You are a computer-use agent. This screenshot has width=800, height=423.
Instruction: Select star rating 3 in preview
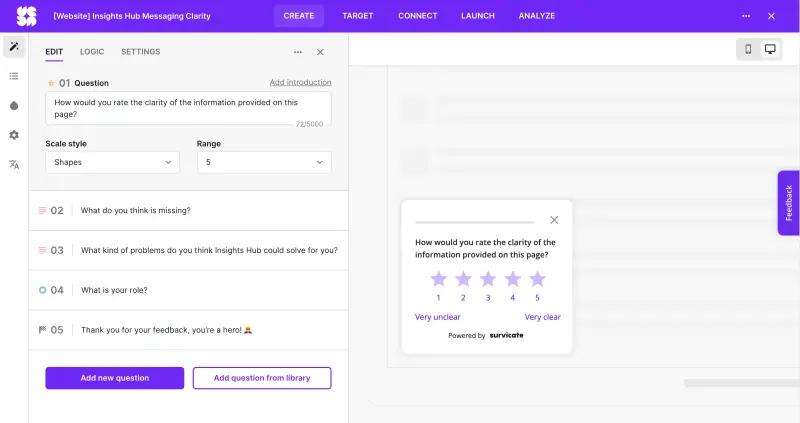[488, 279]
